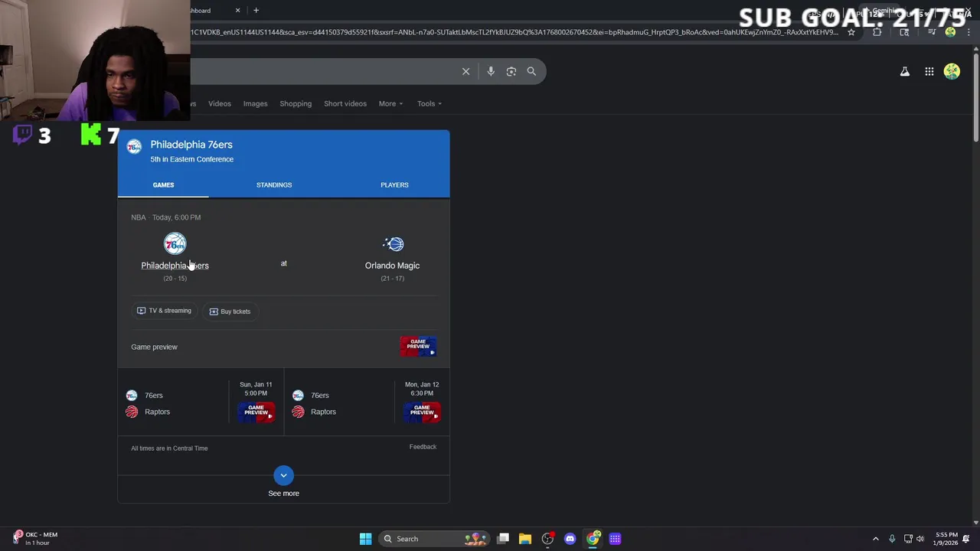Click TV & streaming button
The image size is (980, 551).
point(164,311)
